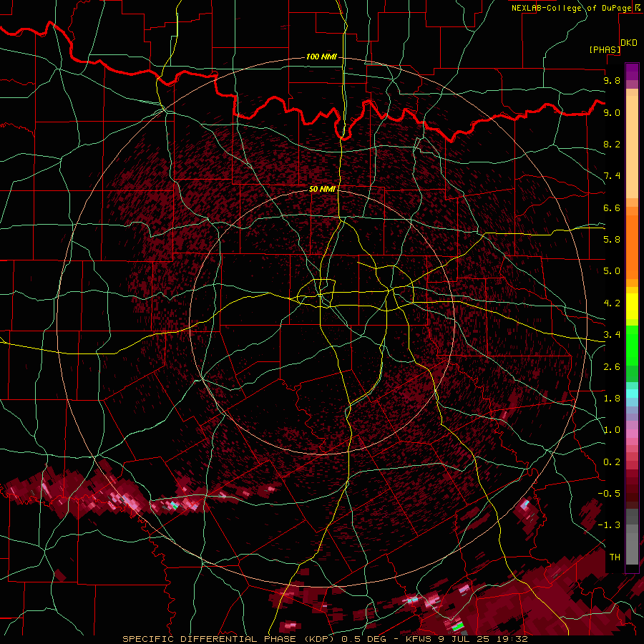Click the "KFWS 9 JUL 25 19:32" timestamp
This screenshot has width=644, height=644.
point(467,639)
